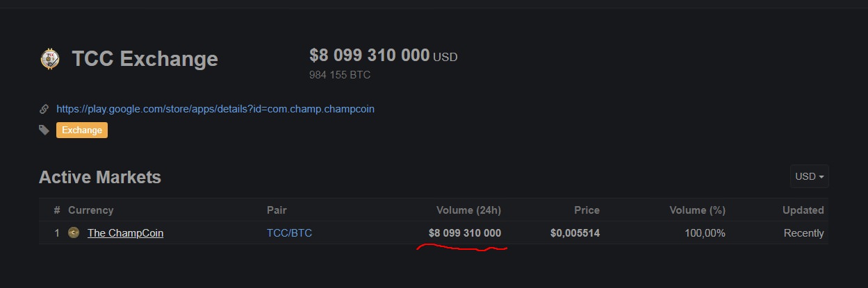
Task: Sort by Volume (%) column header
Action: click(x=697, y=210)
